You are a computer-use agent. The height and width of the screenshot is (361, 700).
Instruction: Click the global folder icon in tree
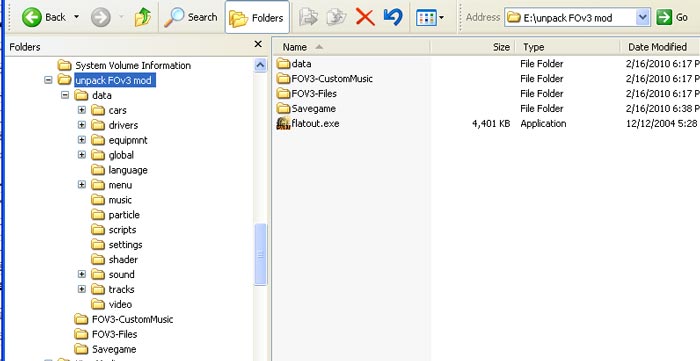click(x=98, y=155)
